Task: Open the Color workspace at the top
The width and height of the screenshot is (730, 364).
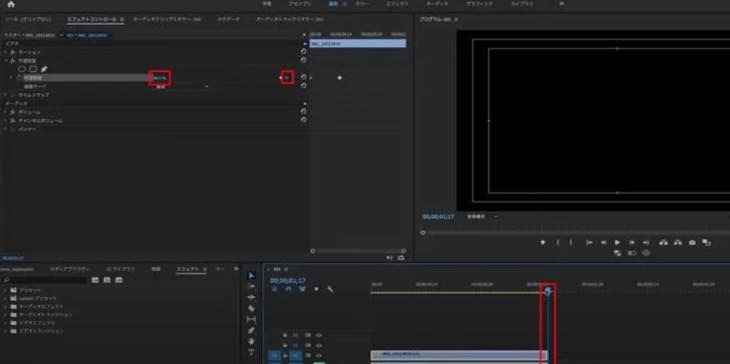Action: 362,4
